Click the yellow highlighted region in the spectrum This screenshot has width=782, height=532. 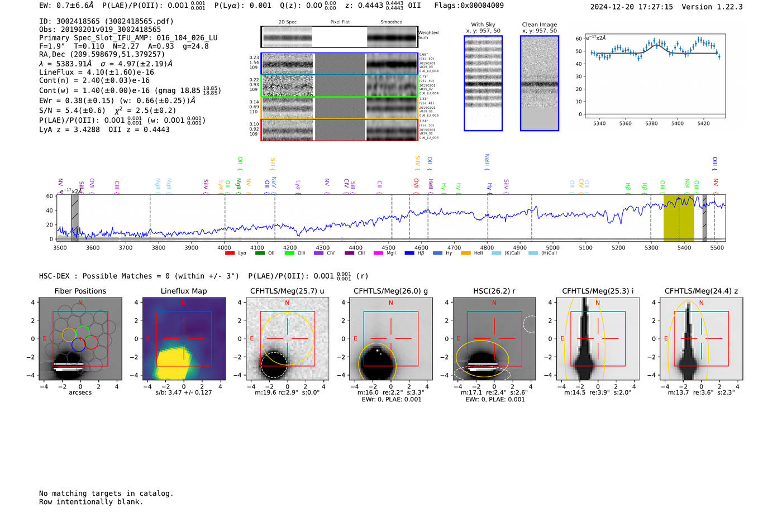tap(679, 218)
